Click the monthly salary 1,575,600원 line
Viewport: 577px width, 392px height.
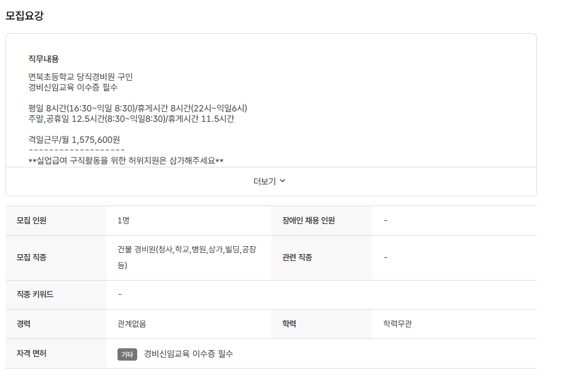point(74,140)
